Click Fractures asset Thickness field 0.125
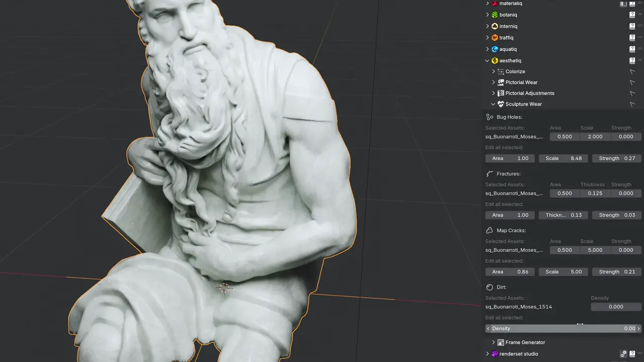 click(x=595, y=194)
